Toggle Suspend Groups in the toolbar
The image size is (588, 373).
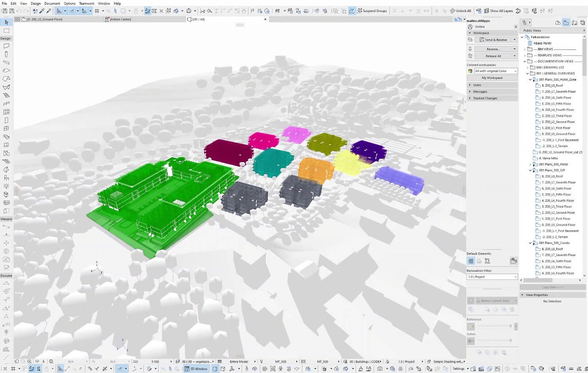[372, 11]
